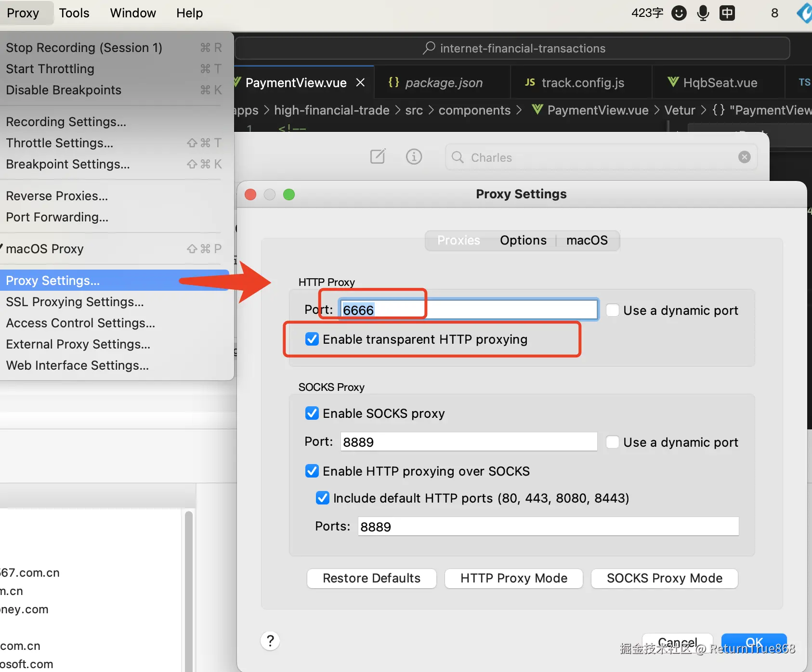Switch to track.config.js editor tab
The width and height of the screenshot is (812, 672).
[x=581, y=83]
